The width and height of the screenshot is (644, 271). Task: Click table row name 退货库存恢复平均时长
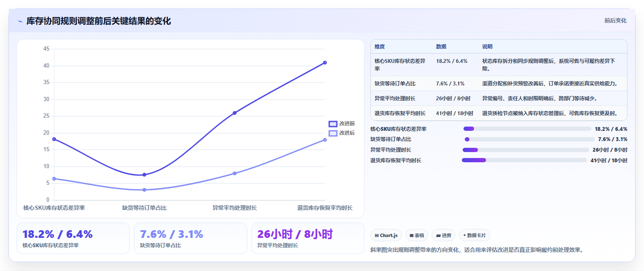click(x=400, y=113)
